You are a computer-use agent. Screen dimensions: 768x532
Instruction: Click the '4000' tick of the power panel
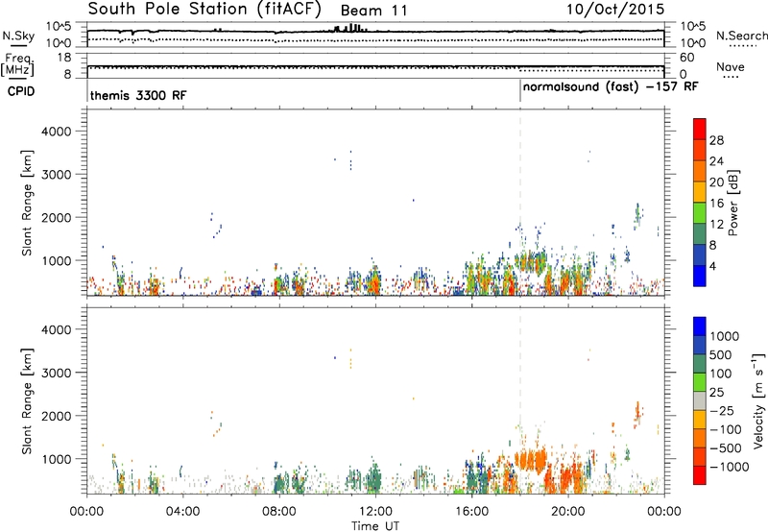57,132
